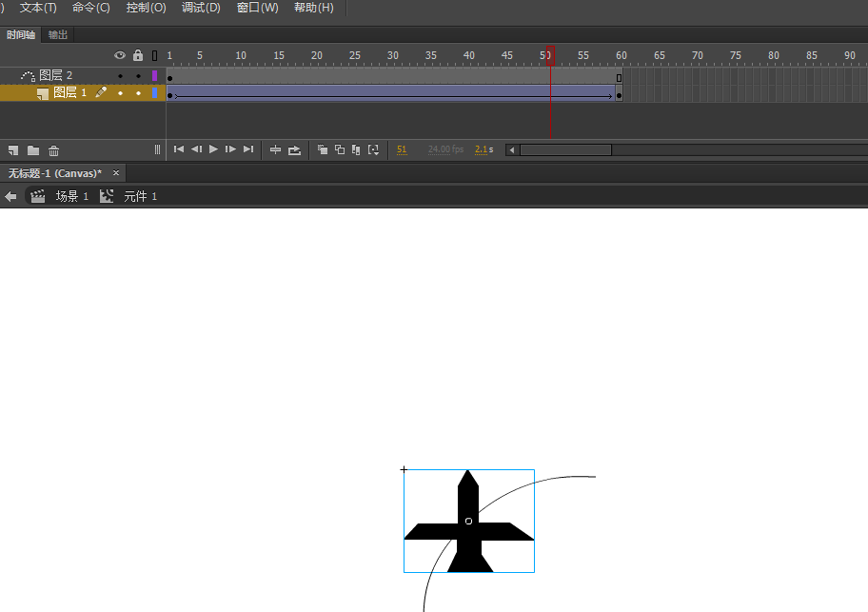868x612 pixels.
Task: Delete layer with the trash can icon
Action: click(53, 150)
